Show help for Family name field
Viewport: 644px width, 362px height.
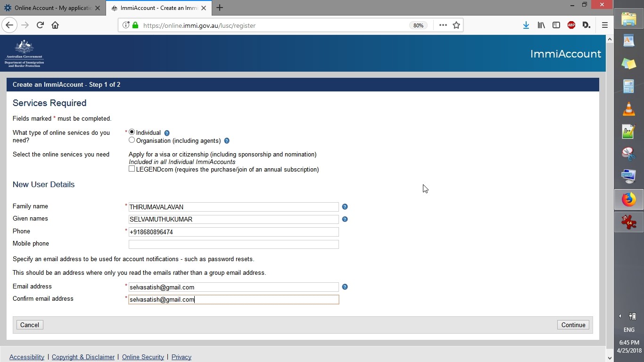(x=345, y=206)
